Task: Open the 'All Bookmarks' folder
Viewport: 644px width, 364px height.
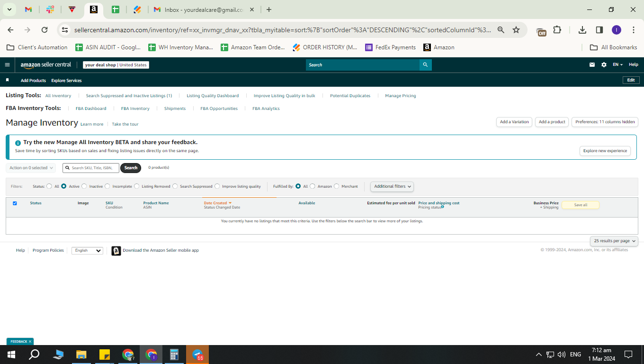Action: [613, 47]
